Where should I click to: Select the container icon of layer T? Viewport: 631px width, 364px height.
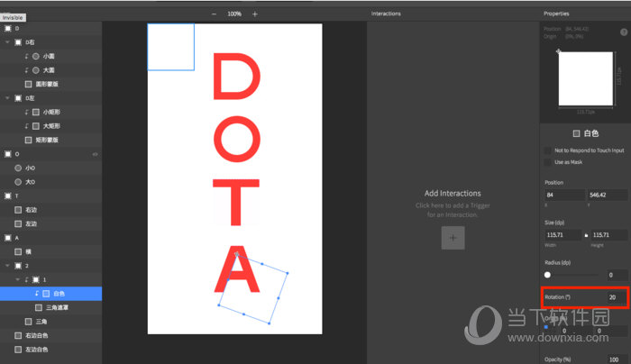[8, 196]
